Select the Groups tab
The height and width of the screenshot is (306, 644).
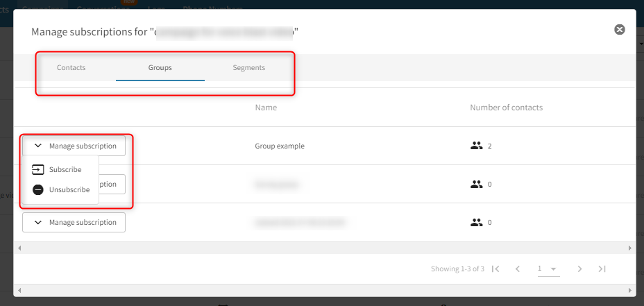pos(160,68)
